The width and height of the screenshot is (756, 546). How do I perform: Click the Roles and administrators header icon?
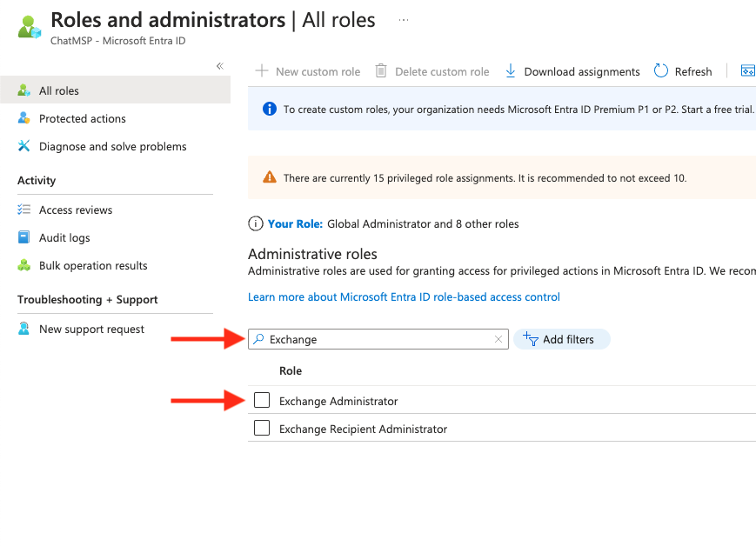30,26
